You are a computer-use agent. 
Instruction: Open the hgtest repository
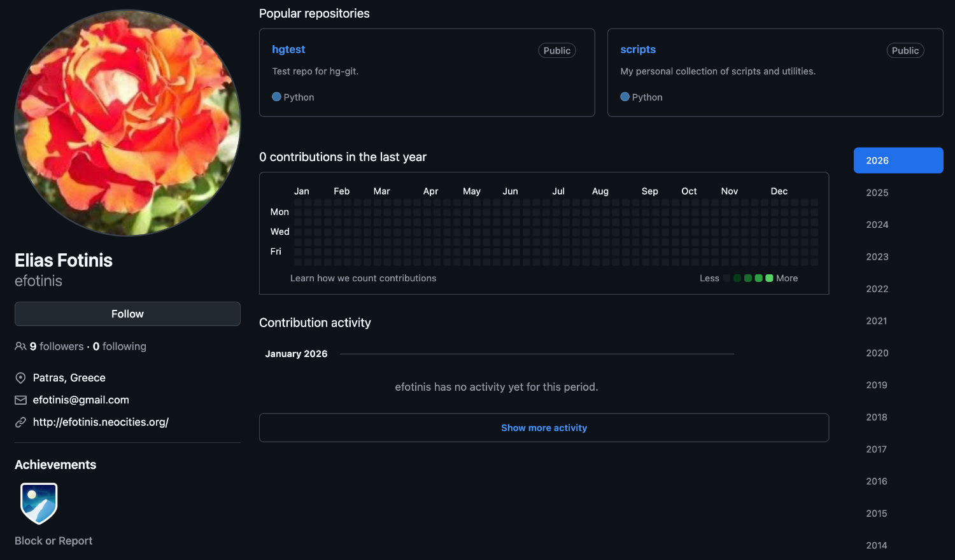[x=288, y=50]
